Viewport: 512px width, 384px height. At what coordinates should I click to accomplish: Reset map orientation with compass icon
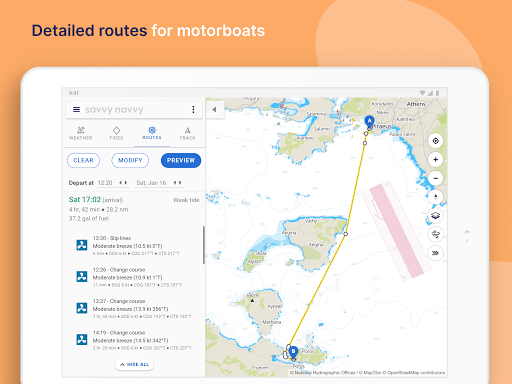tap(435, 197)
